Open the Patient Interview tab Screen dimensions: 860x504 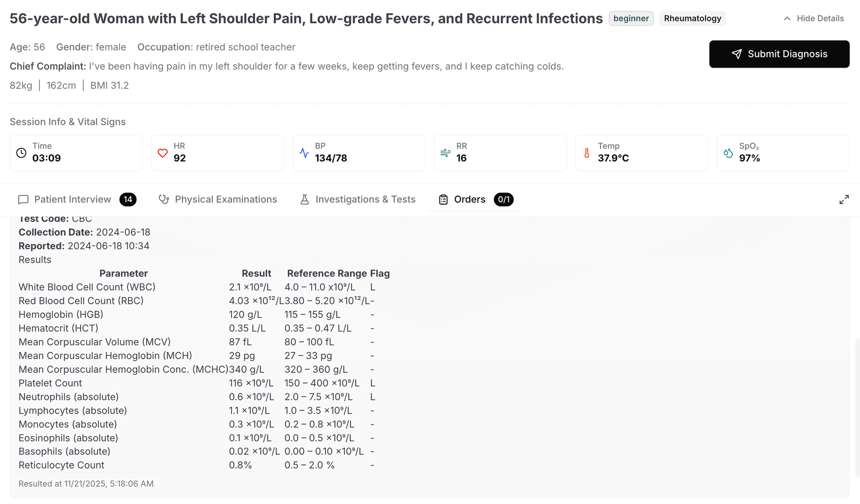click(x=72, y=200)
